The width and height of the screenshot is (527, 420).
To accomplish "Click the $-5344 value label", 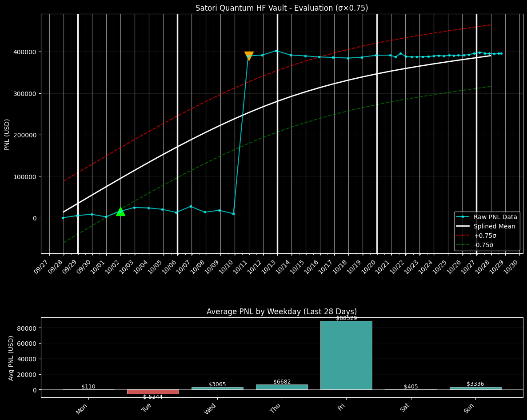I will [153, 397].
